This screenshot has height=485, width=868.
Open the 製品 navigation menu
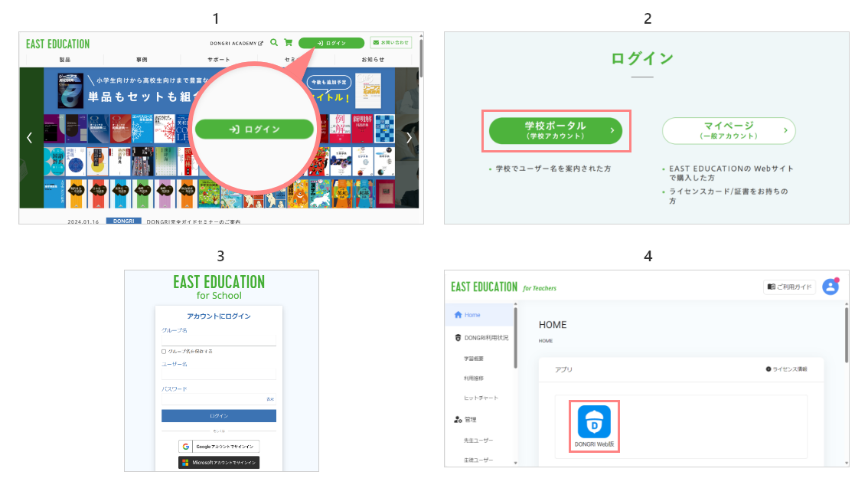(65, 59)
